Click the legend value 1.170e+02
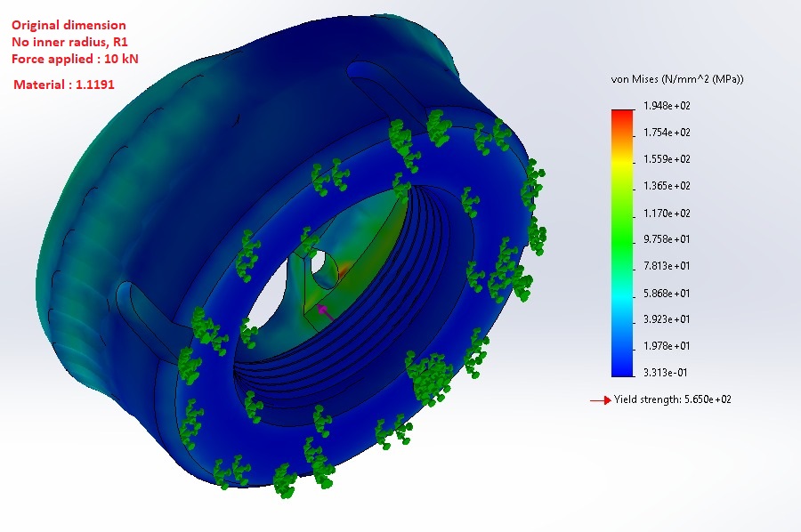Image resolution: width=801 pixels, height=532 pixels. 667,213
